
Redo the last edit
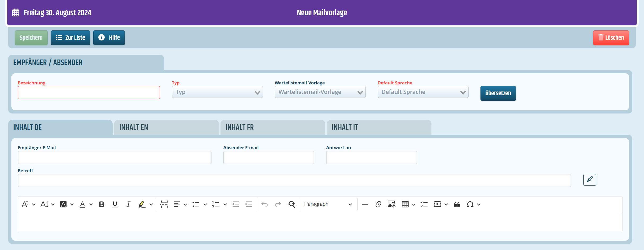[x=278, y=204]
